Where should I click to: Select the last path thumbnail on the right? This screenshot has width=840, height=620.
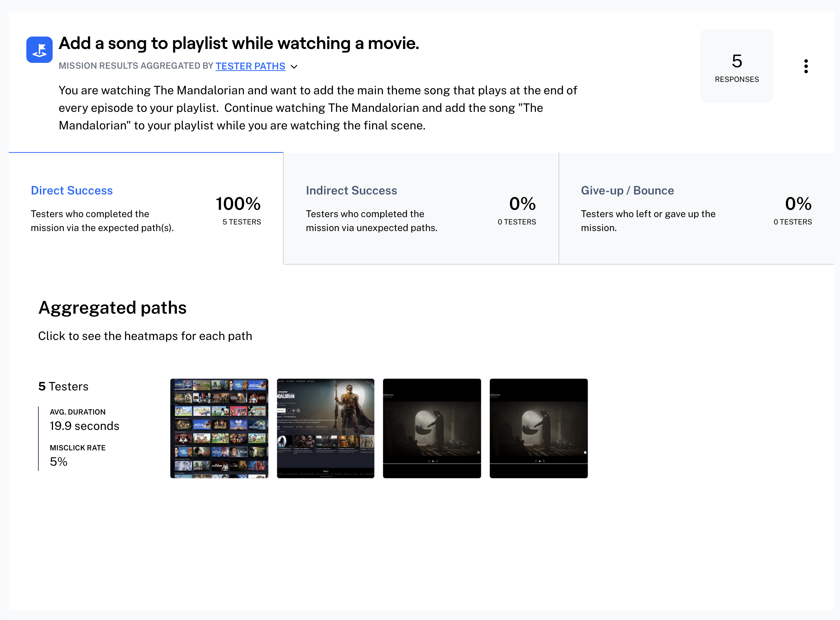(x=538, y=428)
